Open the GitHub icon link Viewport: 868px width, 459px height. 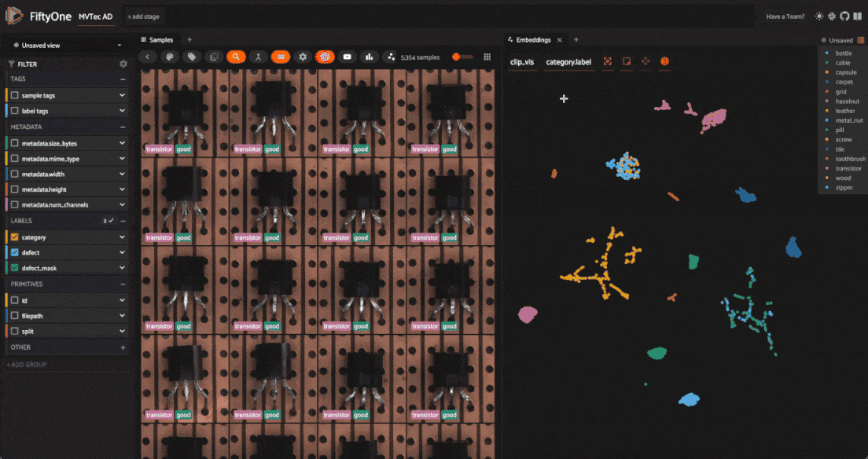tap(844, 16)
